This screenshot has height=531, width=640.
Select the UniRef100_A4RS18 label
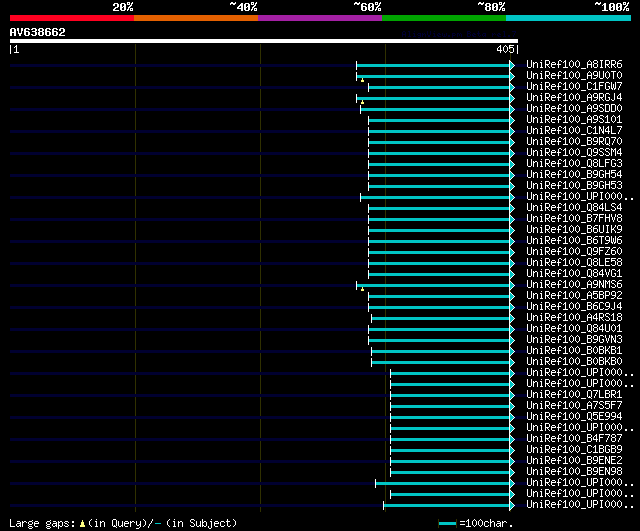pyautogui.click(x=574, y=318)
